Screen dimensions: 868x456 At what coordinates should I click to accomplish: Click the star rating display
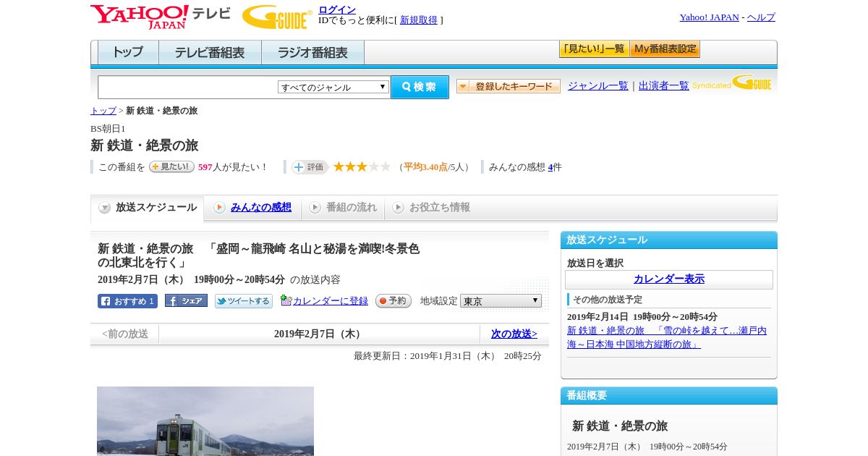pos(362,166)
